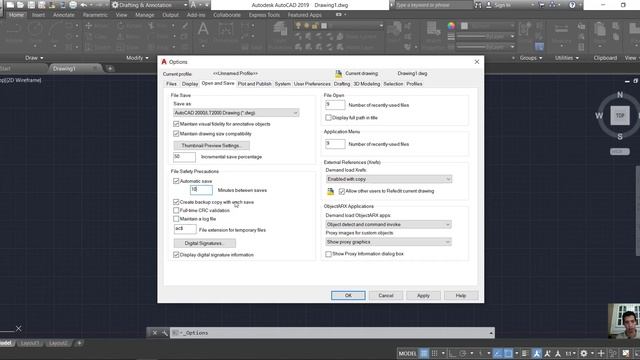Toggle Maintain visual fidelity for annotative objects
This screenshot has height=360, width=640.
coord(176,124)
